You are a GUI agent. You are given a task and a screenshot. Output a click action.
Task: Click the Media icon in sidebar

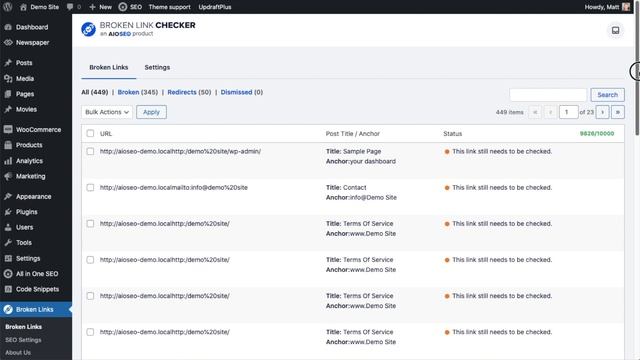(x=8, y=78)
